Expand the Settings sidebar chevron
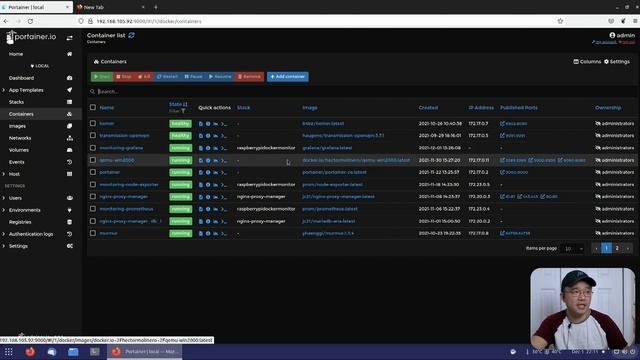The image size is (640, 360). [4, 246]
